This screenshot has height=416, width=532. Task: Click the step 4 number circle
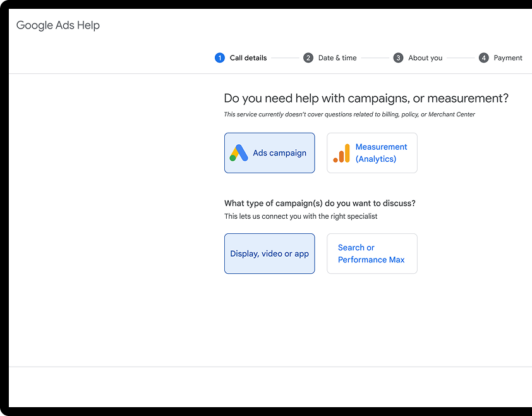pyautogui.click(x=483, y=58)
